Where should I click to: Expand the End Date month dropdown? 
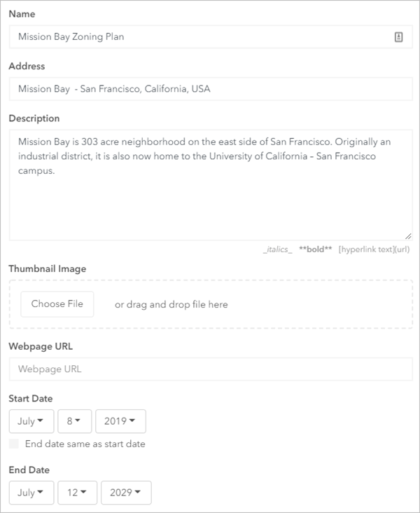click(x=31, y=493)
